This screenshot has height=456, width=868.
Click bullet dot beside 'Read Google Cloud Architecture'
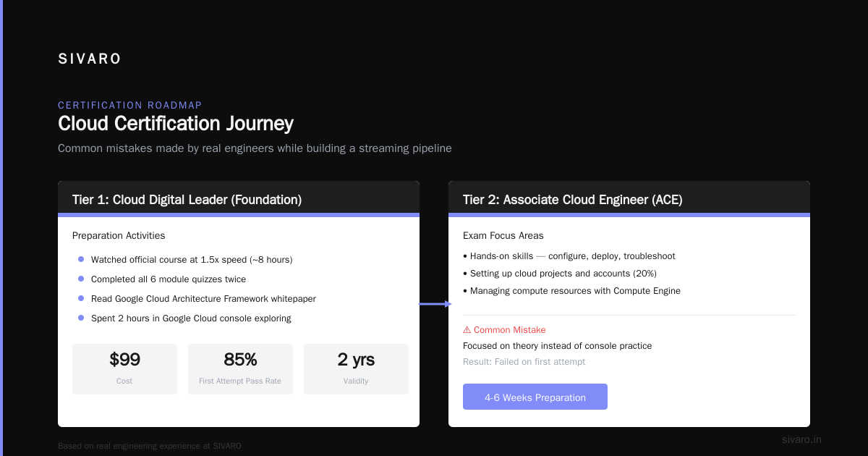pos(81,298)
